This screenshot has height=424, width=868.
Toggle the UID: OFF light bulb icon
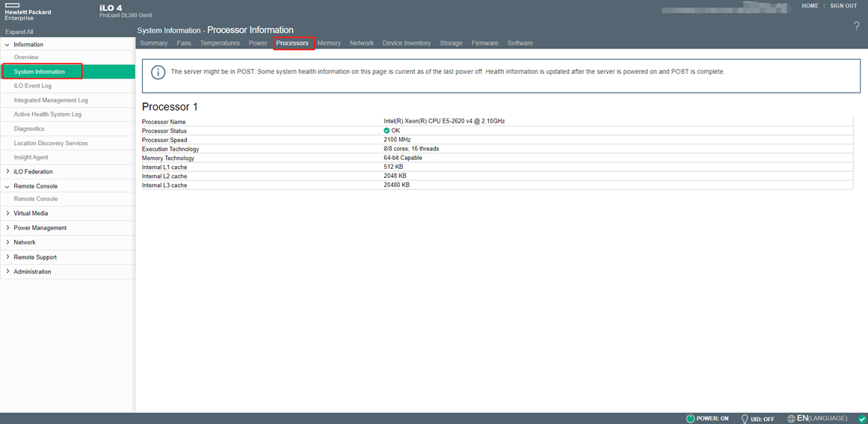click(745, 419)
